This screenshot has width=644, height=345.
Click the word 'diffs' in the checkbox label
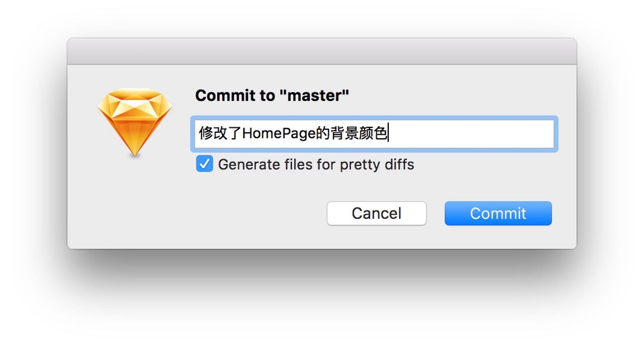coord(399,164)
